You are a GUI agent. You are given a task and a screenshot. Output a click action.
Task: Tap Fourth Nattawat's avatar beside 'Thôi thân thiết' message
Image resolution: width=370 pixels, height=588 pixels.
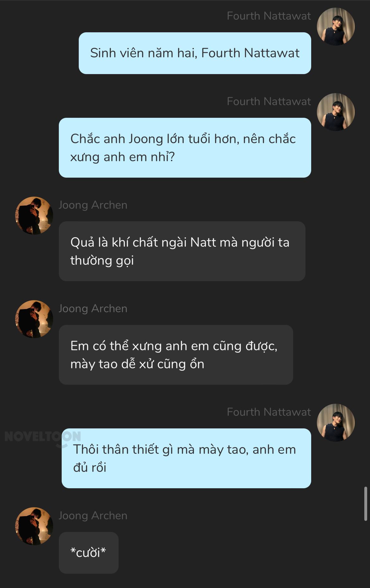336,423
